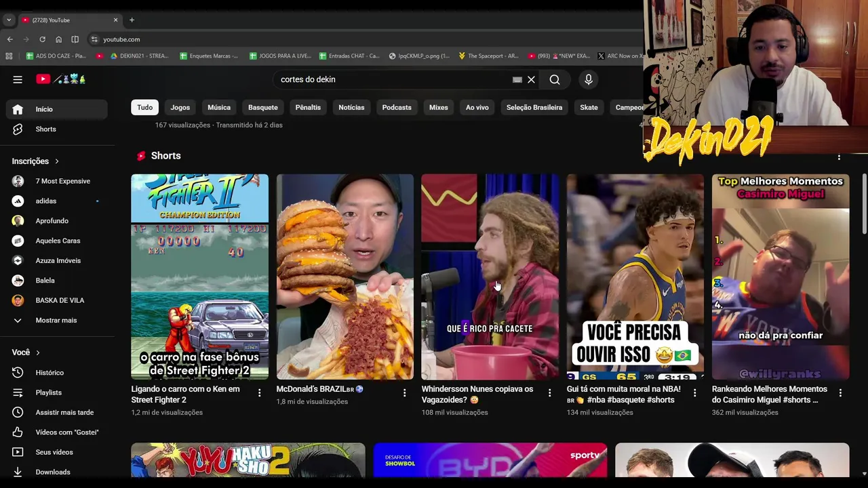Screen dimensions: 868x488
Task: Select the Podcasts filter chip
Action: coord(397,107)
